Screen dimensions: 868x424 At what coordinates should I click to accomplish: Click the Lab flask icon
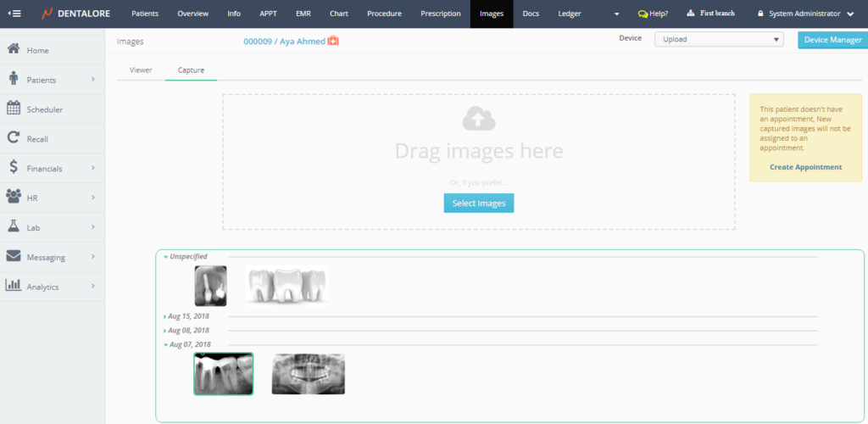point(14,226)
